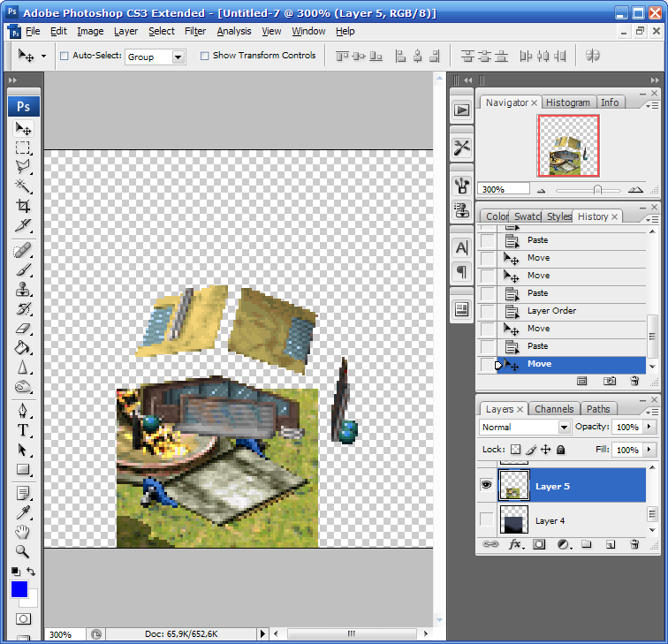This screenshot has height=644, width=668.
Task: Click the Navigator zoom slider handle
Action: pos(597,190)
